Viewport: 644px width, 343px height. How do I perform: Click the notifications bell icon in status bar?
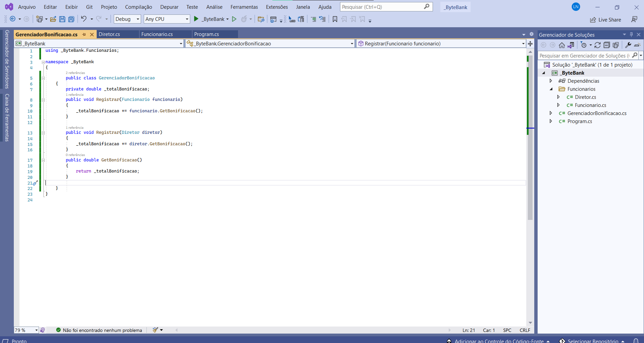pos(636,341)
